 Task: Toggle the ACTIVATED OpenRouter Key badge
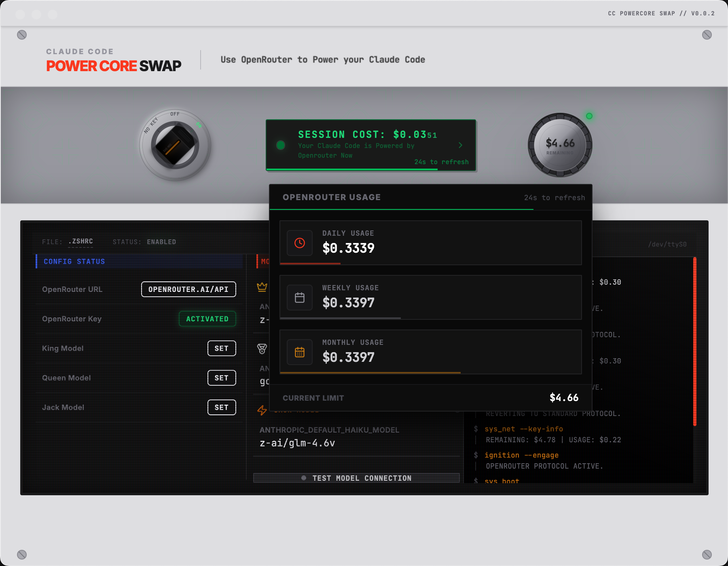207,319
